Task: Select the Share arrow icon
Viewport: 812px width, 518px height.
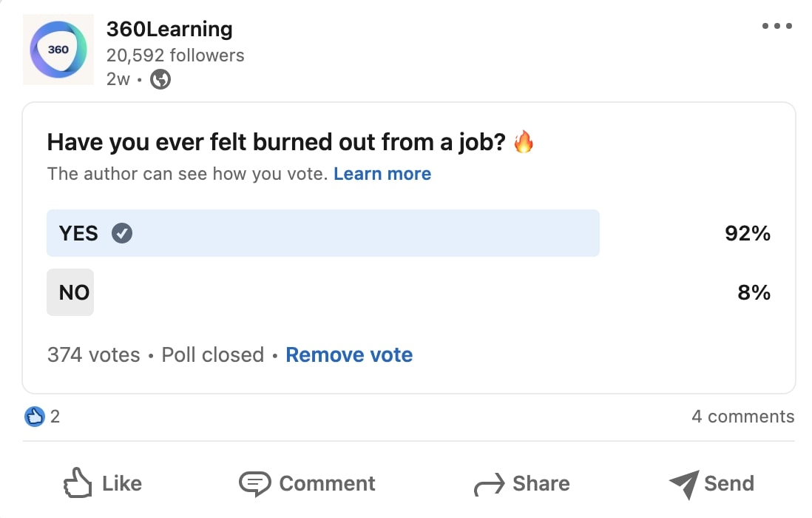Action: click(487, 483)
